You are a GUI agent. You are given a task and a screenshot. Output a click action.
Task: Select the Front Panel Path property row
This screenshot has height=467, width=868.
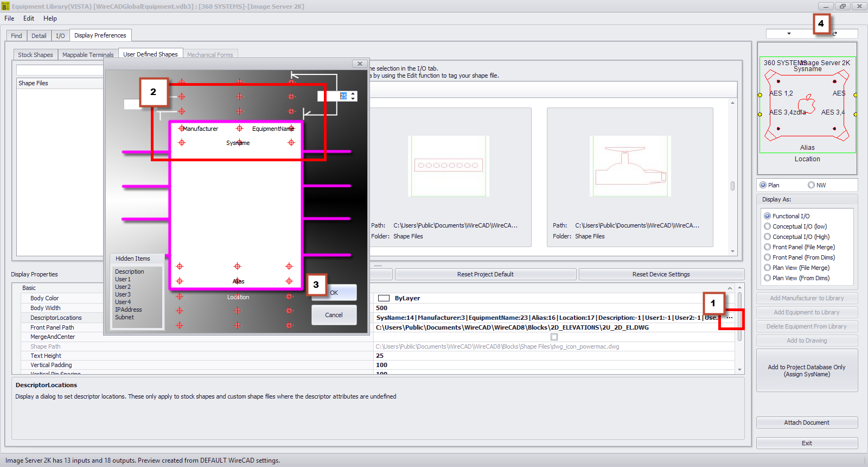pos(378,327)
